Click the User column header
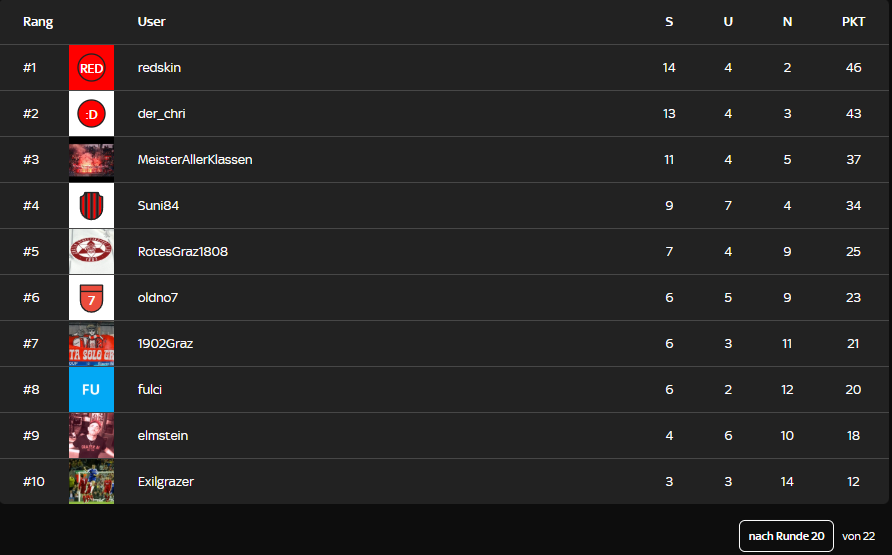892x555 pixels. 152,22
